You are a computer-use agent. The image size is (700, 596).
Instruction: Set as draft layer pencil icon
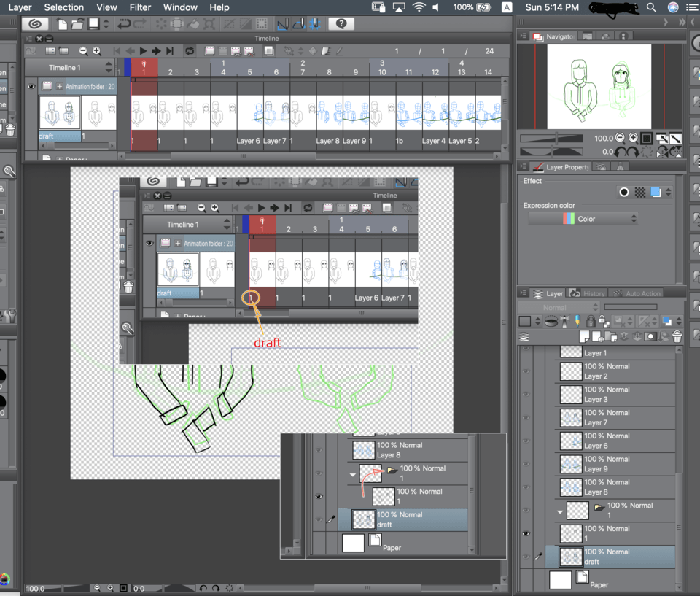tap(577, 322)
